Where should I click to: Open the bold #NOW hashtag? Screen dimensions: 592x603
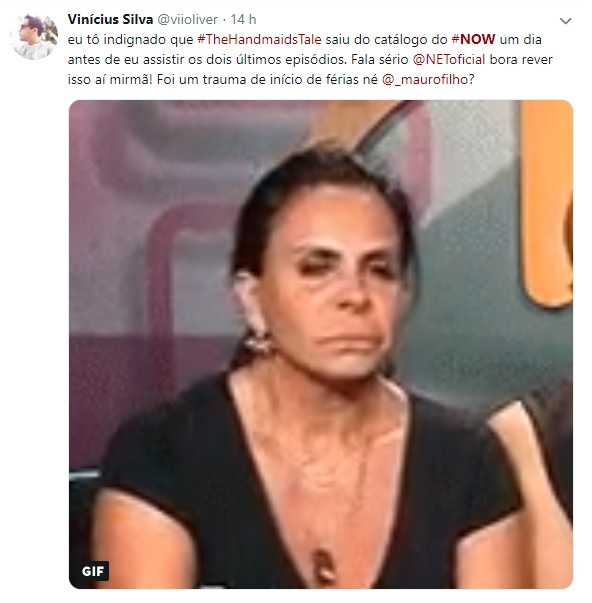point(473,40)
